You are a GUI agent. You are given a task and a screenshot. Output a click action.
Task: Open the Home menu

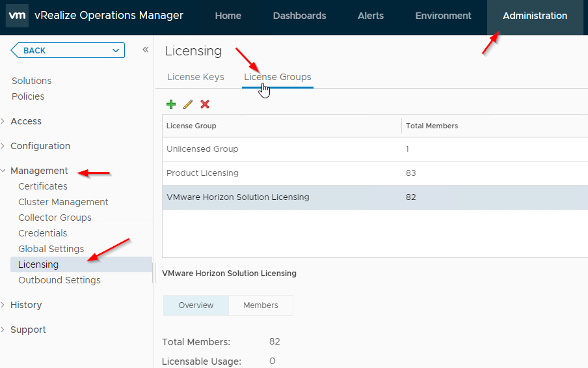[228, 16]
